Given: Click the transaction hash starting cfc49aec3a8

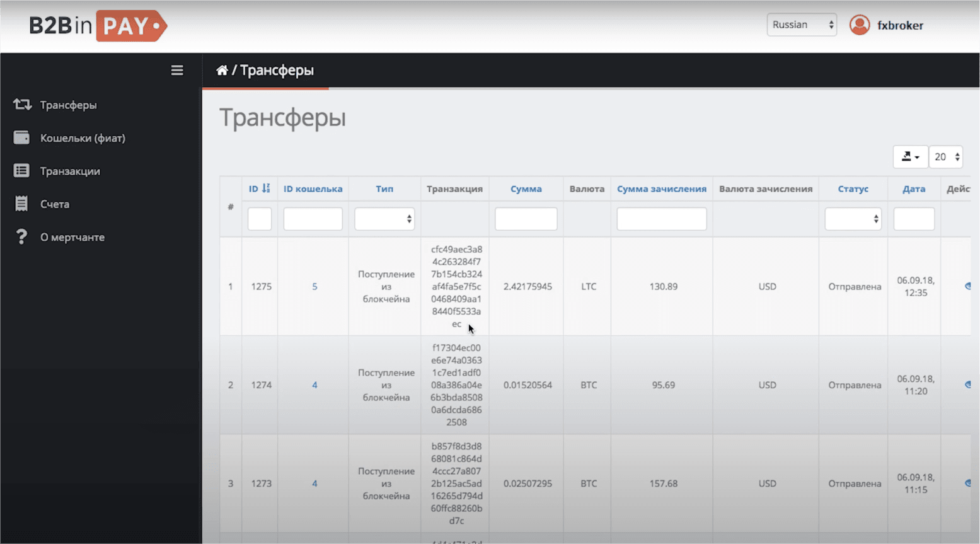Looking at the screenshot, I should (456, 286).
